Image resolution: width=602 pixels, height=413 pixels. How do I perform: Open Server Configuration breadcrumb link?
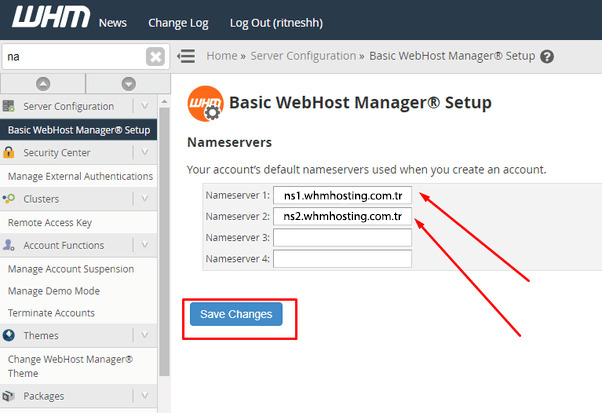[303, 56]
